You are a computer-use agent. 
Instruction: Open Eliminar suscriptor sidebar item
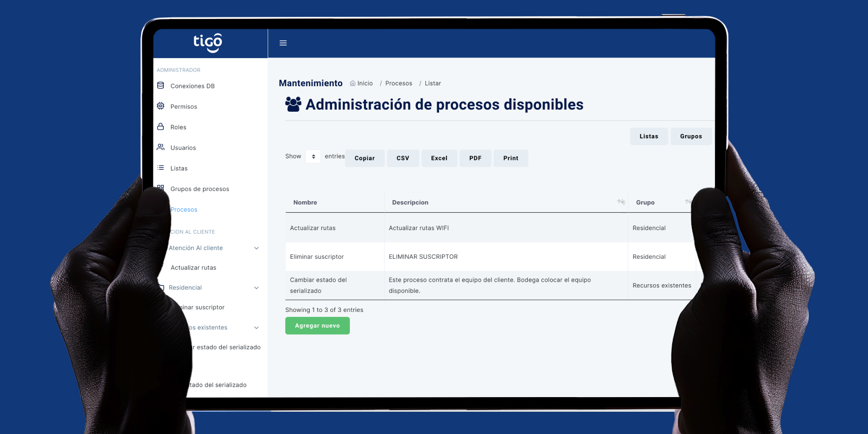202,308
